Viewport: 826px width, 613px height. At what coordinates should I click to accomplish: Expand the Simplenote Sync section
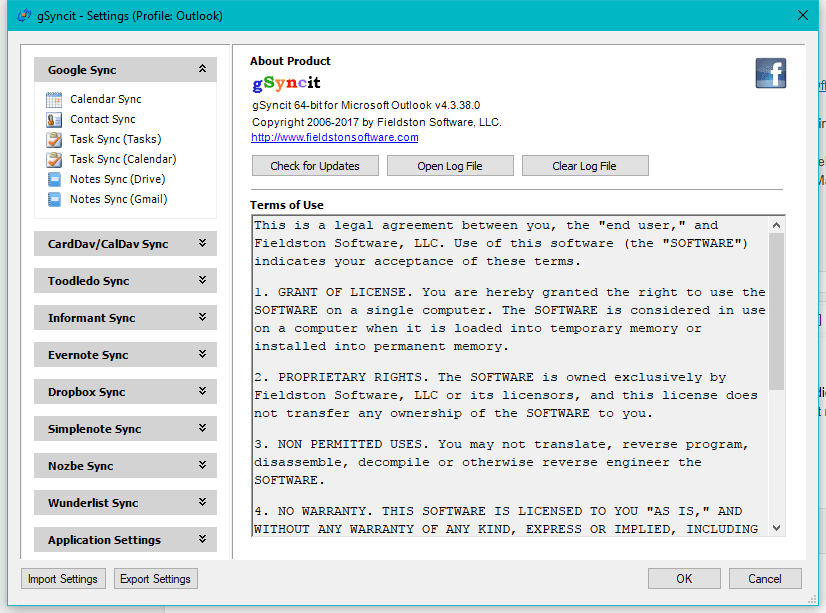(125, 429)
